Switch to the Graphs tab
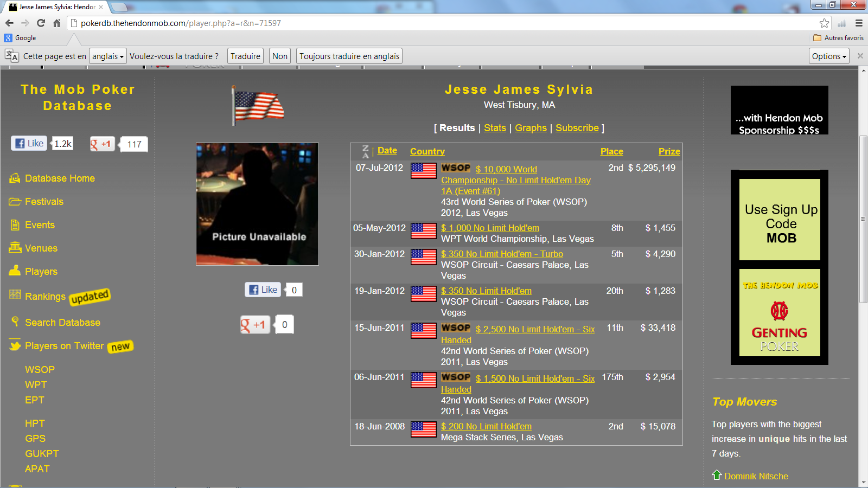Image resolution: width=868 pixels, height=488 pixels. (531, 128)
